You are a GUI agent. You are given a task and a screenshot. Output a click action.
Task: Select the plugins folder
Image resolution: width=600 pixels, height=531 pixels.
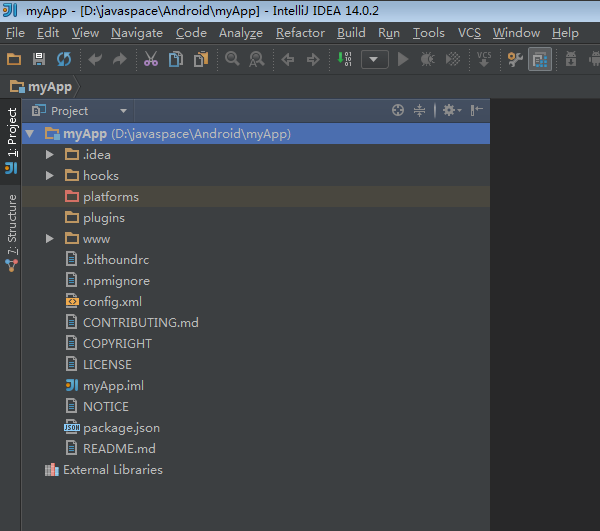pos(256,218)
